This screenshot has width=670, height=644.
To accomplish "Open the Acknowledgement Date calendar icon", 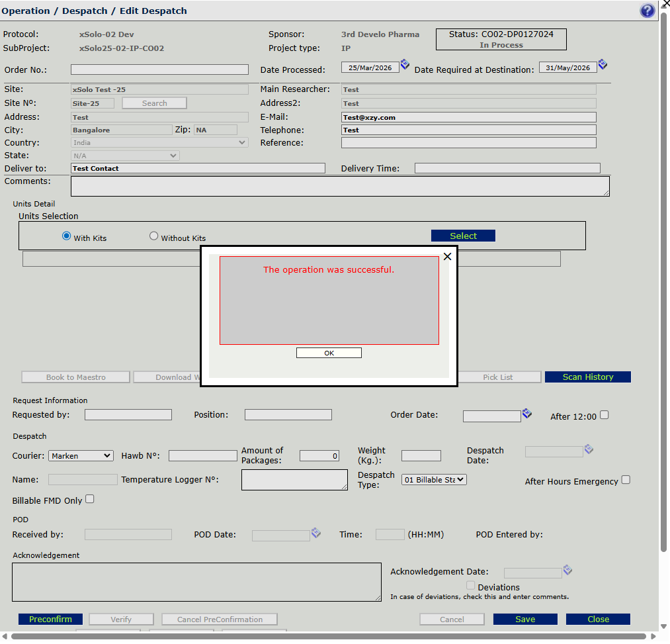I will coord(567,571).
